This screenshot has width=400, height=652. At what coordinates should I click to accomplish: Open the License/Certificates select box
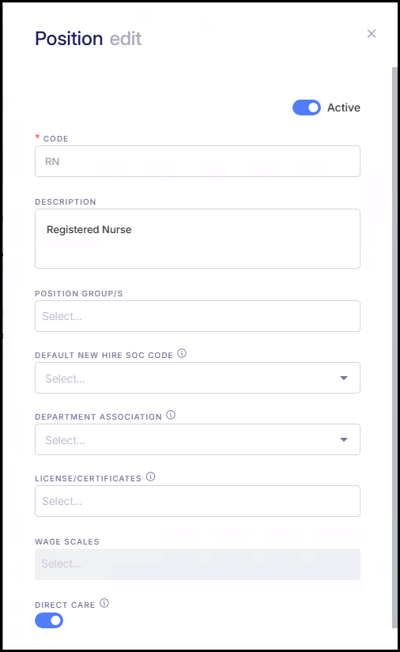[198, 501]
